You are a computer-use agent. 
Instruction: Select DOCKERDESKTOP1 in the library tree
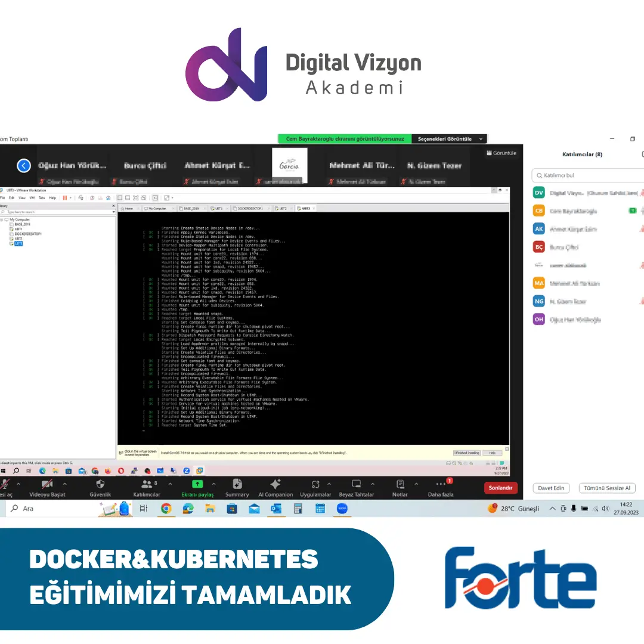click(28, 234)
